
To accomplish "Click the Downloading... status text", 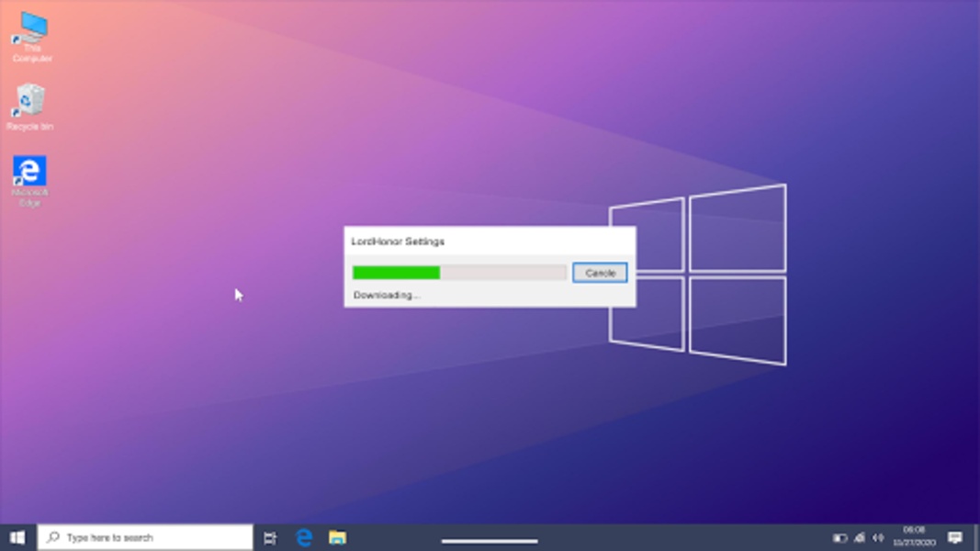I will click(x=386, y=295).
